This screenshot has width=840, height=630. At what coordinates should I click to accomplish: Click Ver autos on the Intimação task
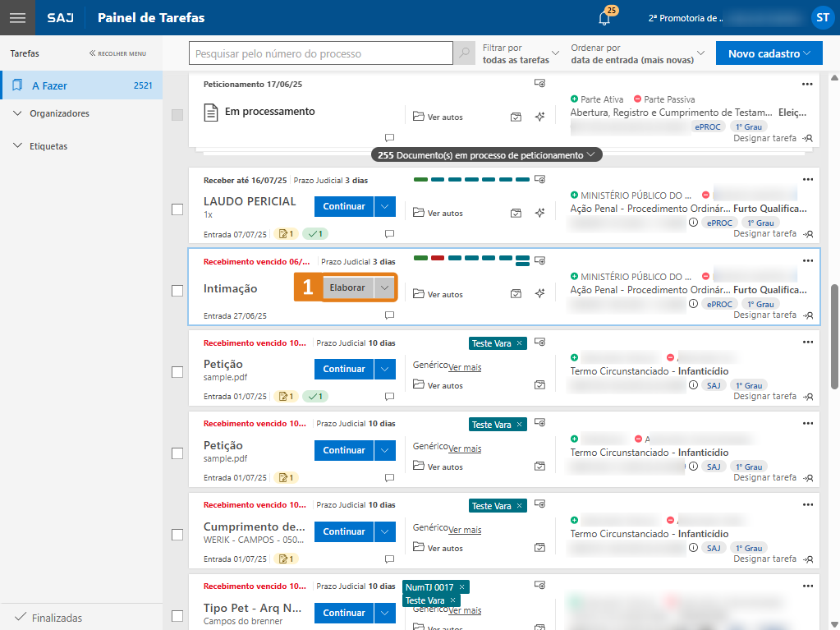pos(438,294)
